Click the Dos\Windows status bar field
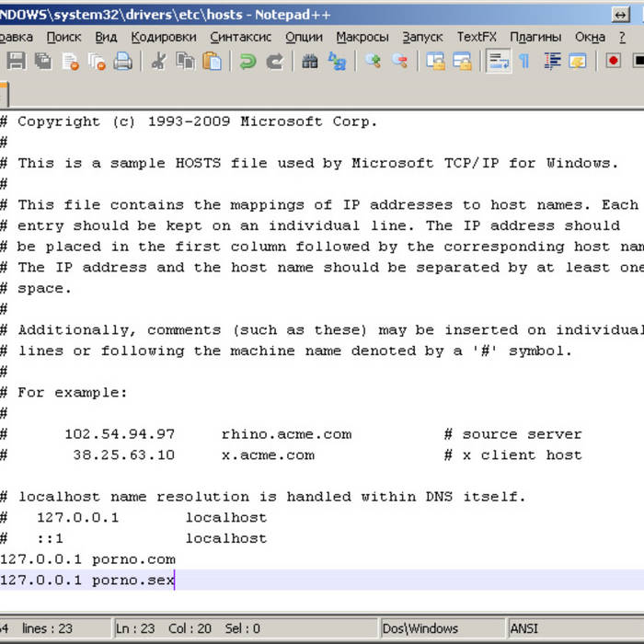 pyautogui.click(x=421, y=628)
